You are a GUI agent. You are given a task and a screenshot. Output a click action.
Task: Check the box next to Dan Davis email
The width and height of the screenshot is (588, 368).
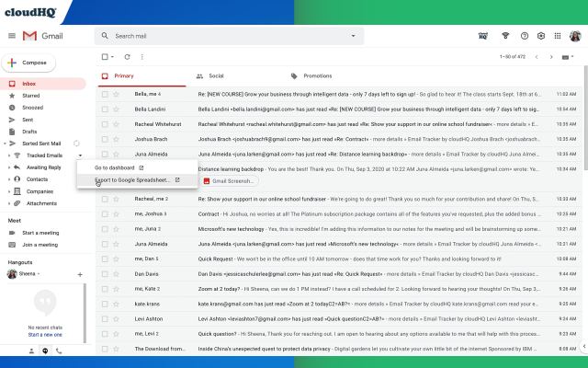point(104,274)
